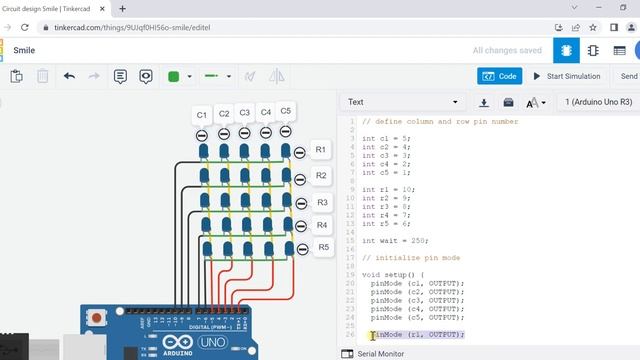Collapse the C4 annotation note

click(x=266, y=133)
